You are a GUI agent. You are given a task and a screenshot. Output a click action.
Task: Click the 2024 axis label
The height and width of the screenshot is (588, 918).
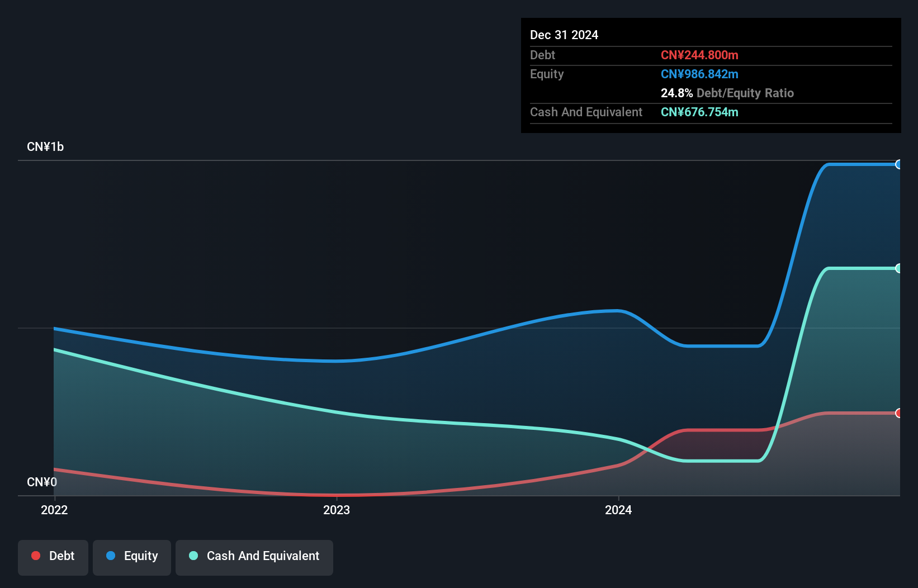point(618,510)
